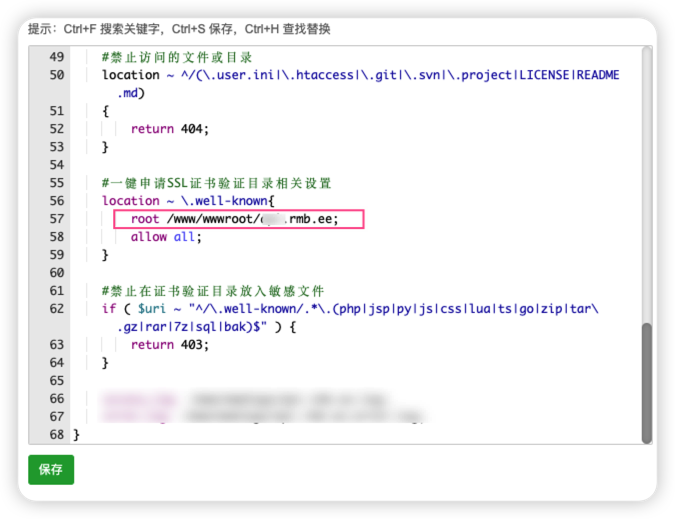Click the '.md)' wrapped line
This screenshot has height=519, width=675.
tap(131, 93)
